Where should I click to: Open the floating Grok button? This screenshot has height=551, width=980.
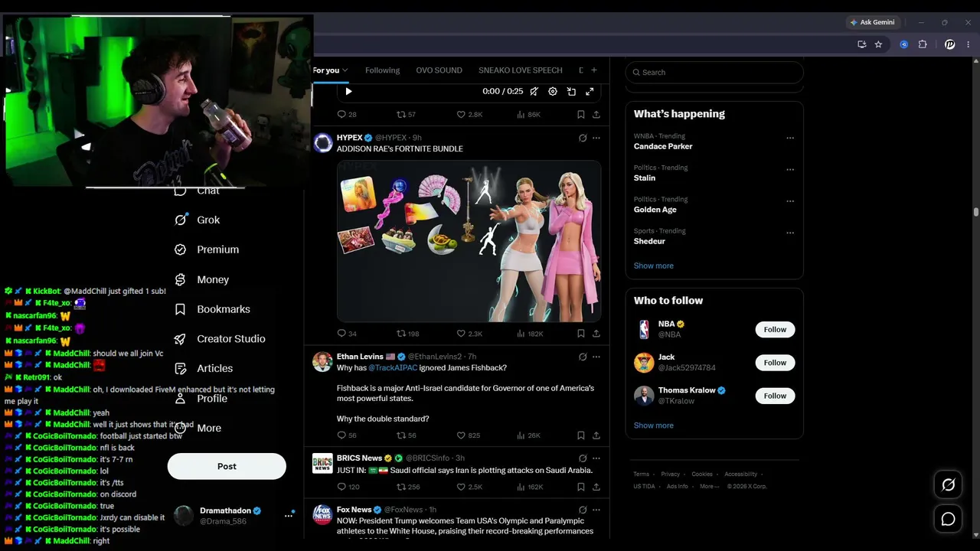tap(949, 484)
